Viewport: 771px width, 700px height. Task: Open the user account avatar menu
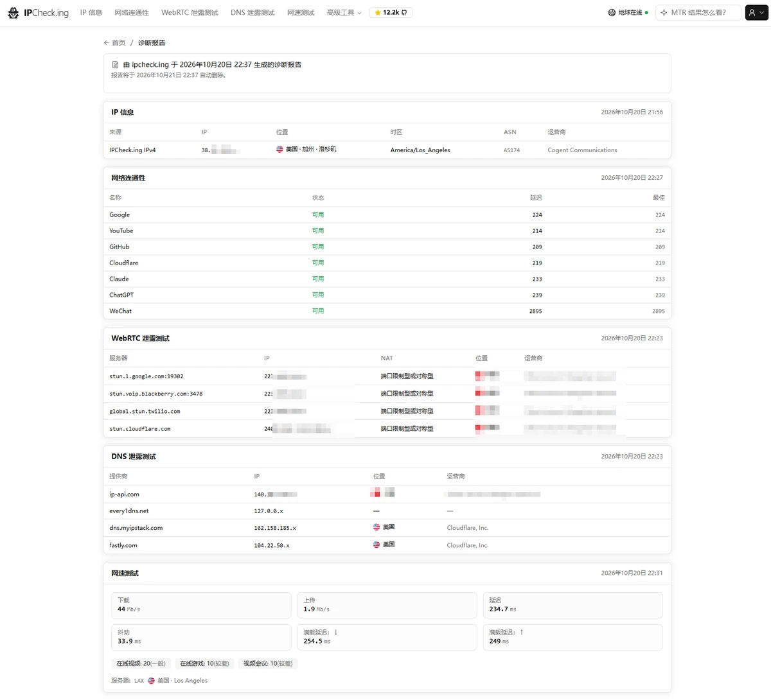(756, 13)
